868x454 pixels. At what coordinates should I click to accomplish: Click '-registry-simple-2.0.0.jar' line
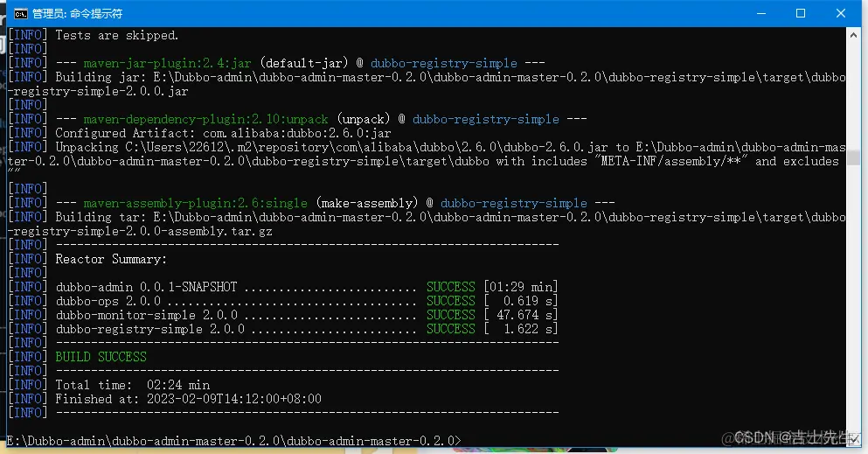(x=98, y=91)
